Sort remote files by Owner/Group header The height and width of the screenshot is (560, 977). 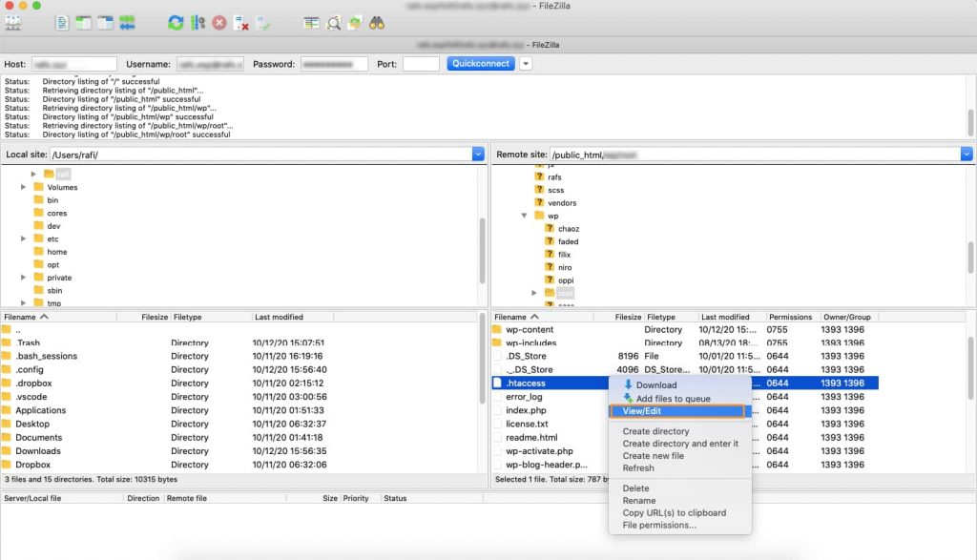click(x=847, y=317)
